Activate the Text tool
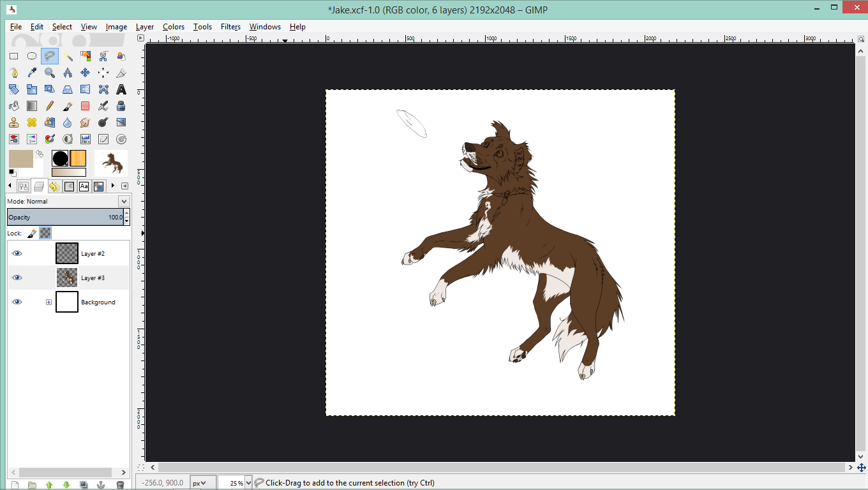The image size is (868, 490). tap(121, 89)
